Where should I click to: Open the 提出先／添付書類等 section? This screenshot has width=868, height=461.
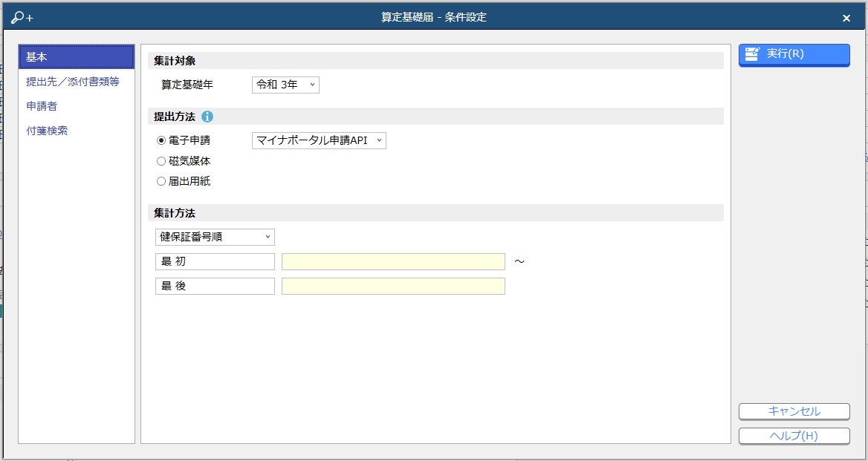click(73, 82)
